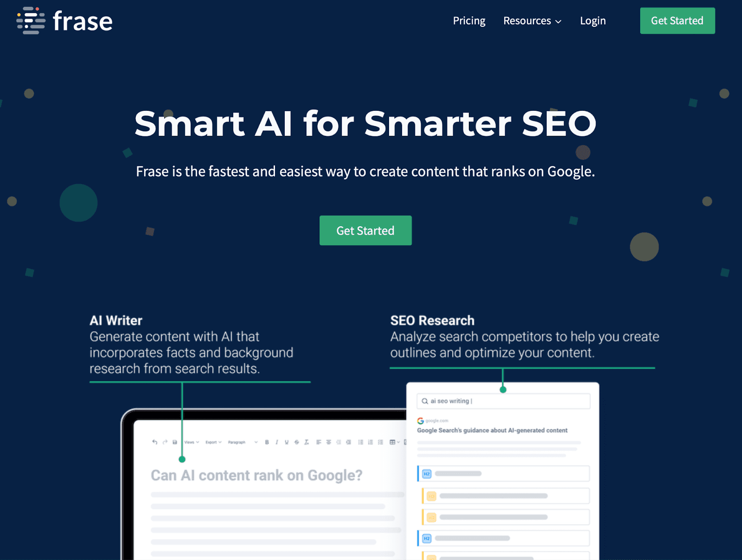The height and width of the screenshot is (560, 742).
Task: Click the clear formatting icon
Action: coord(307,442)
